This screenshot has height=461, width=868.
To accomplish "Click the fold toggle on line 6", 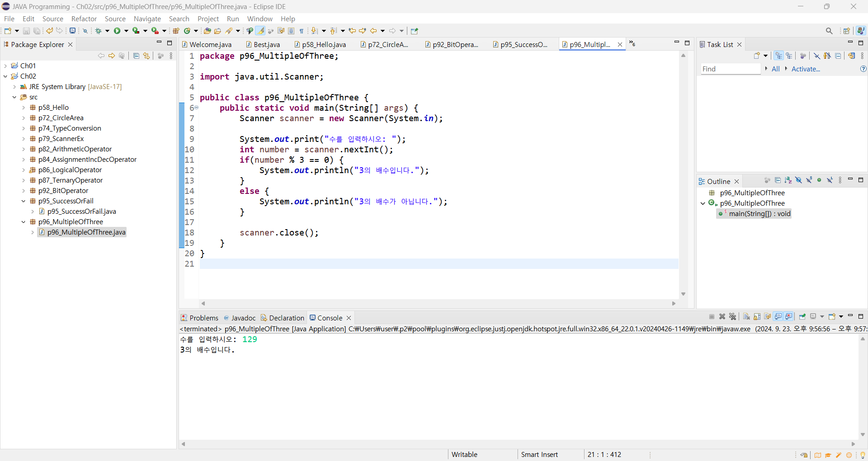I will pos(197,108).
